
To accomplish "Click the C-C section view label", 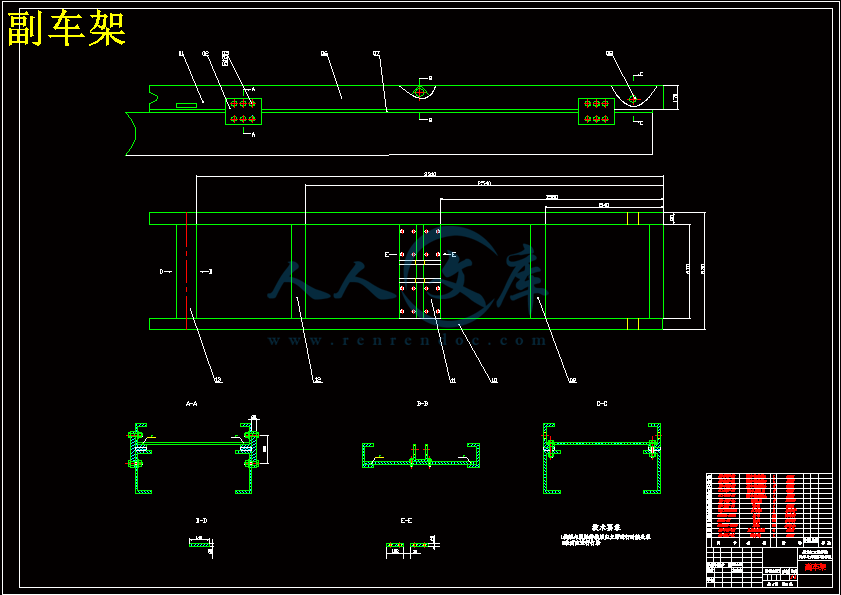I will point(601,403).
